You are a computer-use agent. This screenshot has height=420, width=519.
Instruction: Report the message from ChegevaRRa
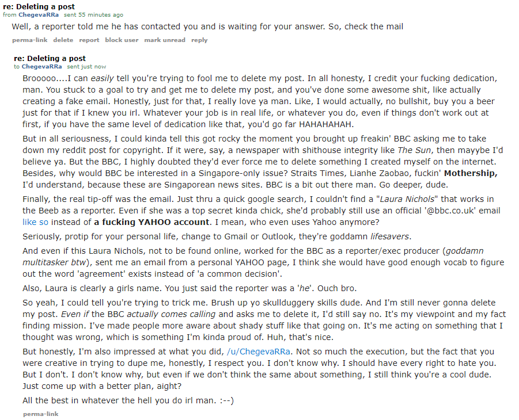coord(89,40)
